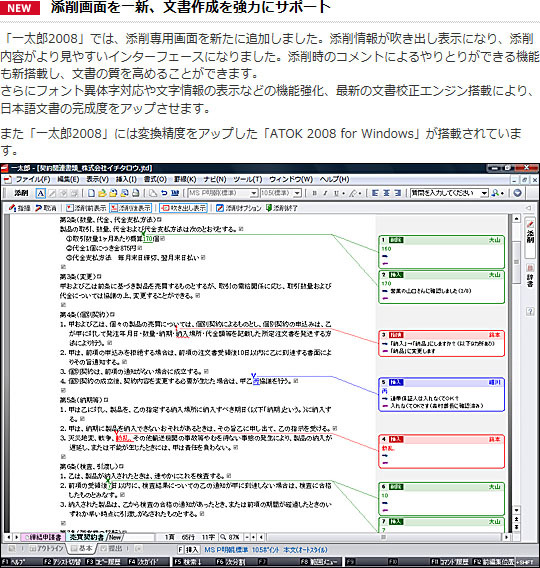Click the 指摘 pen icon in revision toolbar

click(x=20, y=208)
